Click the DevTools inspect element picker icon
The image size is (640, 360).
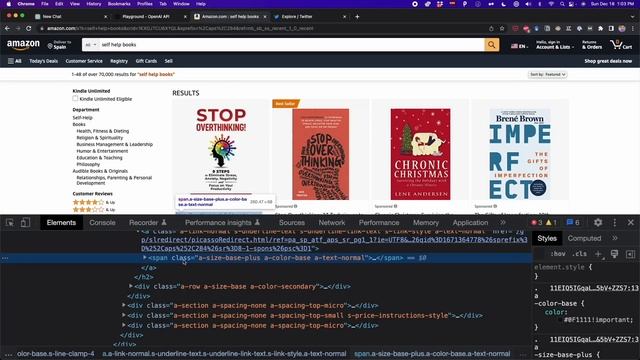(10, 223)
